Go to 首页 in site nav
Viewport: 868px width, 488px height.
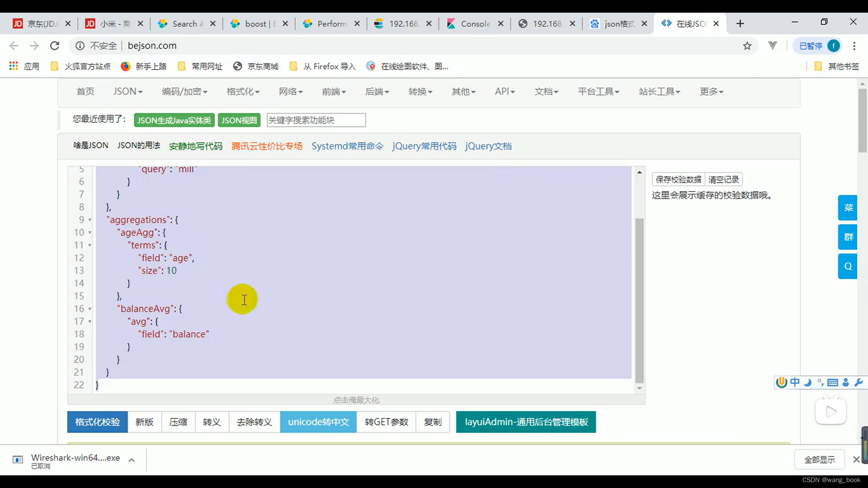point(85,91)
